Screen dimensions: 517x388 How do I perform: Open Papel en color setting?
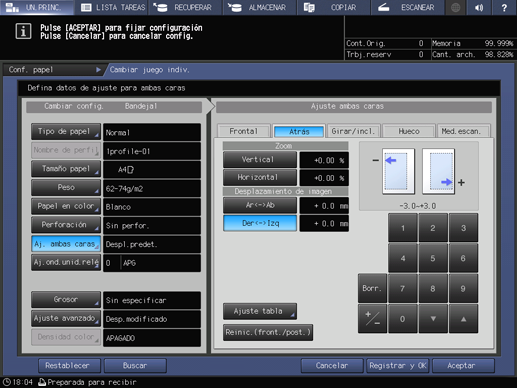click(66, 206)
